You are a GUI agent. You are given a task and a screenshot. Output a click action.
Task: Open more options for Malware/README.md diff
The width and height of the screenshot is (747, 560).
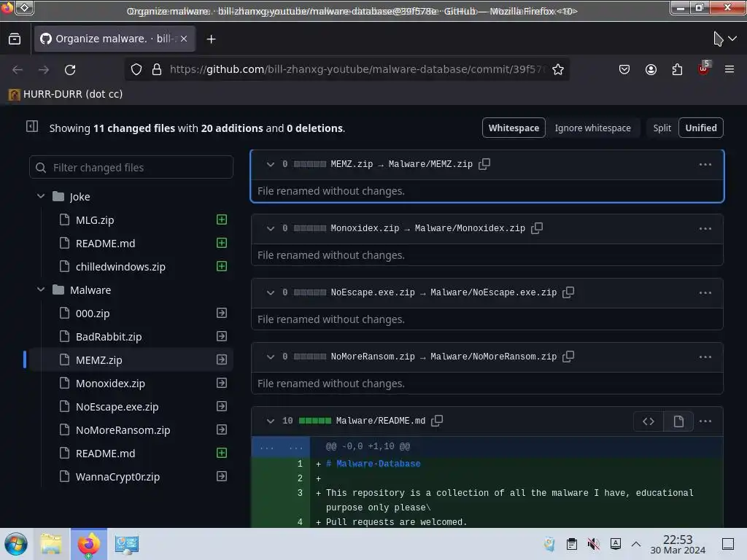[705, 421]
